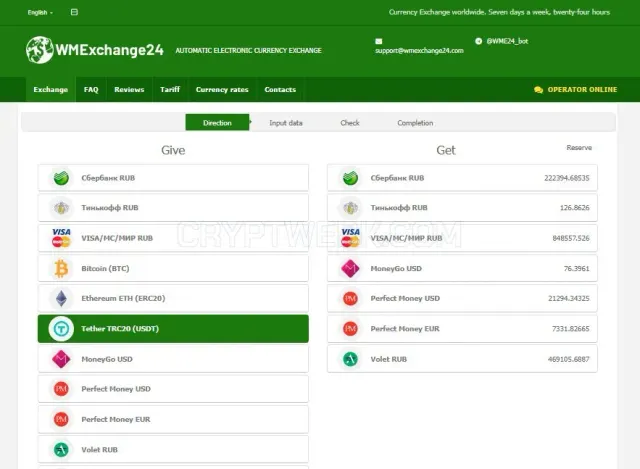Click Perfect Money EUR icon in Give column
640x469 pixels.
click(x=61, y=419)
